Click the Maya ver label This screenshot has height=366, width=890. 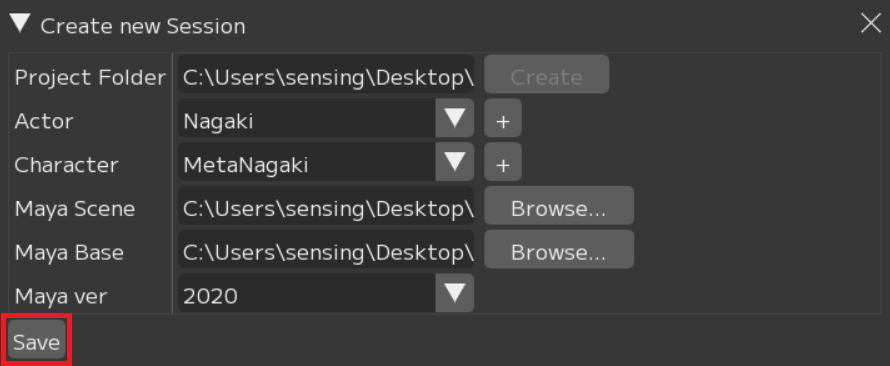[61, 296]
